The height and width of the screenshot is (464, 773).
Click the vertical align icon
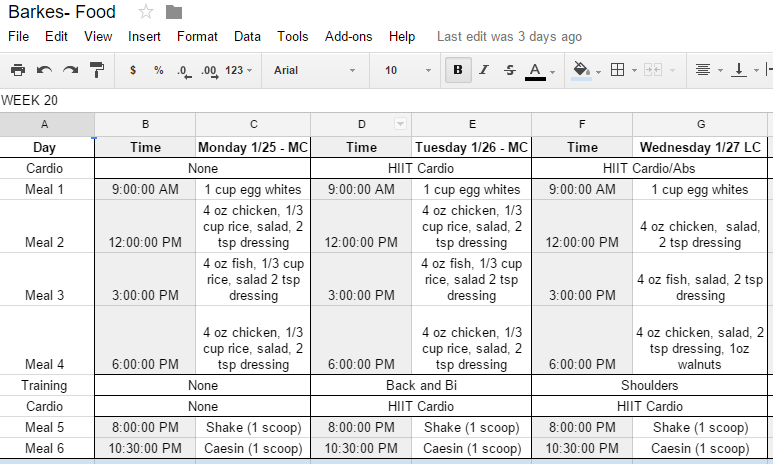tap(738, 70)
